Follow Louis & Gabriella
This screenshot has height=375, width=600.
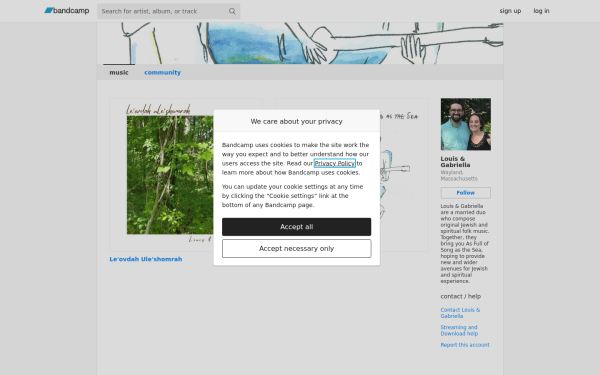(466, 193)
